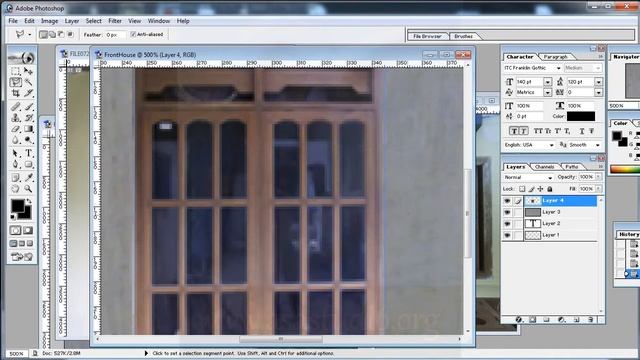Screen dimensions: 640x360
Task: Select the Type tool
Action: click(x=28, y=153)
